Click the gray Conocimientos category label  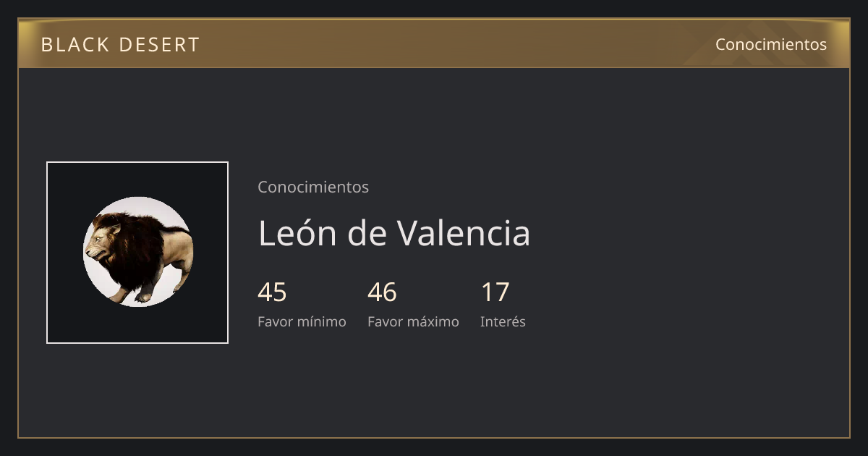[x=313, y=187]
